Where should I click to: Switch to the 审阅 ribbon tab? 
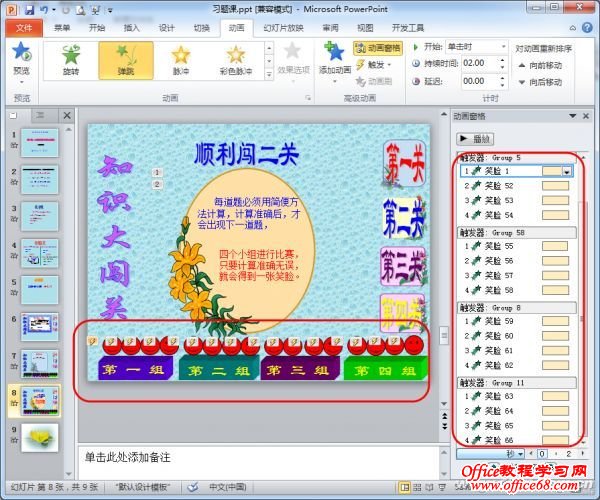[330, 28]
